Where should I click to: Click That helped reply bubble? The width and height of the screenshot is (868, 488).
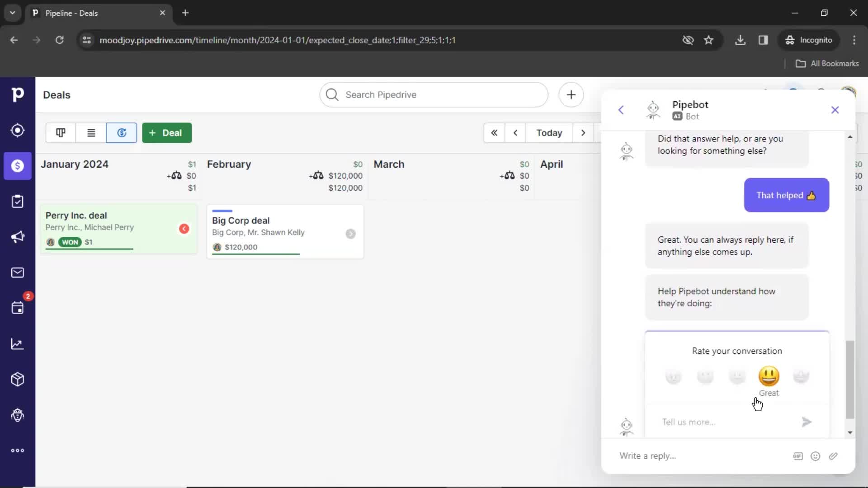(786, 195)
